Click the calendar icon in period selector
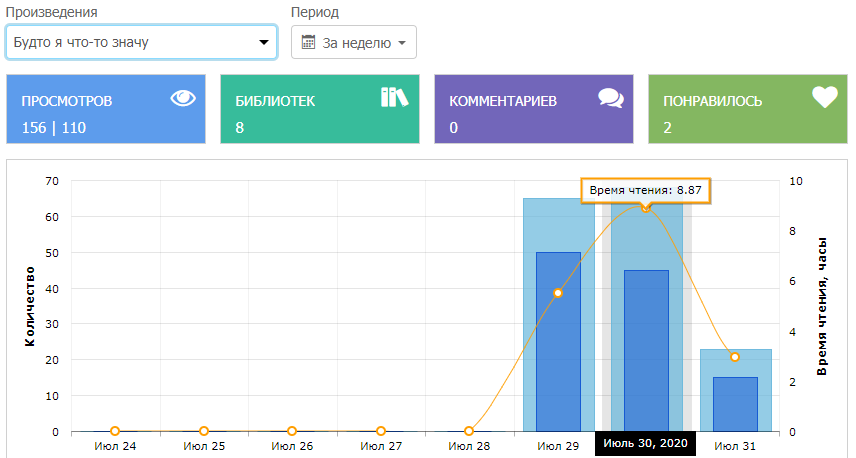This screenshot has width=856, height=458. [x=308, y=43]
